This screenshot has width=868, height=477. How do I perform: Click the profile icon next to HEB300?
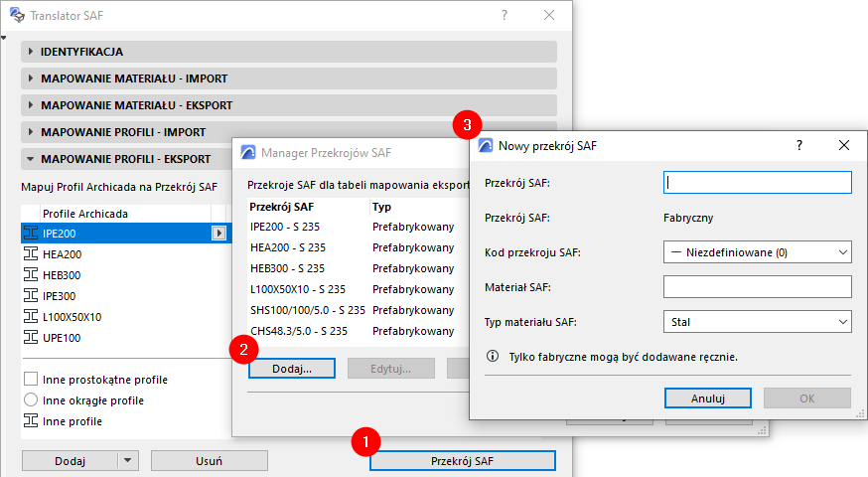(30, 275)
